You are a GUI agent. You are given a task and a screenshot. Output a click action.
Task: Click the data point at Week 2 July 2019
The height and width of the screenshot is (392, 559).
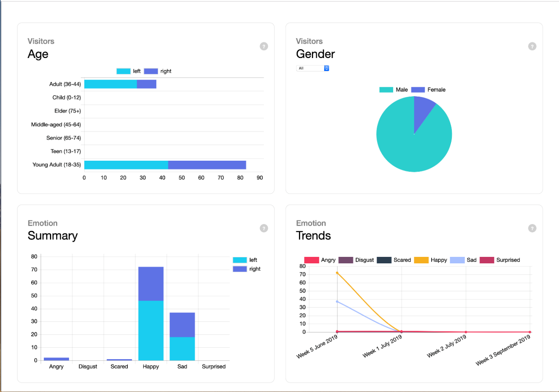(x=466, y=332)
